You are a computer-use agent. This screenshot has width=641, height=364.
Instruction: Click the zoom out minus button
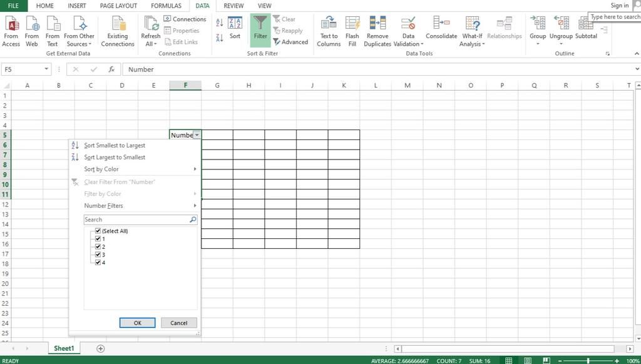click(x=560, y=361)
